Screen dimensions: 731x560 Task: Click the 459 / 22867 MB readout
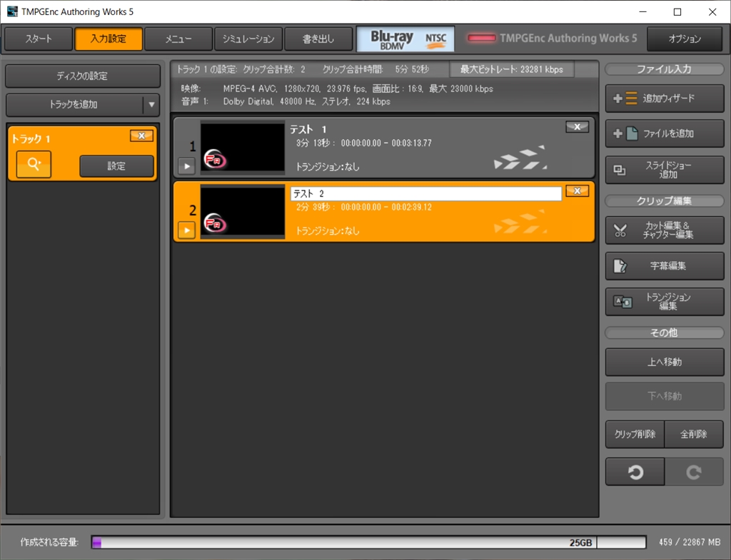click(x=690, y=542)
